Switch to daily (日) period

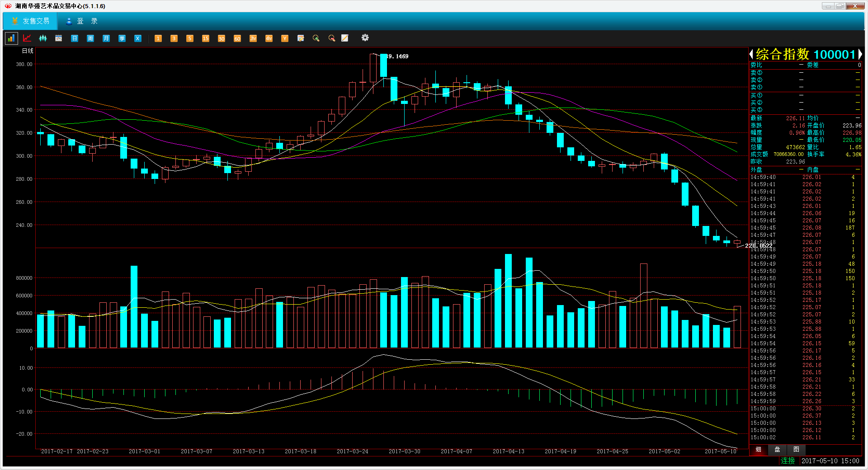pyautogui.click(x=75, y=38)
